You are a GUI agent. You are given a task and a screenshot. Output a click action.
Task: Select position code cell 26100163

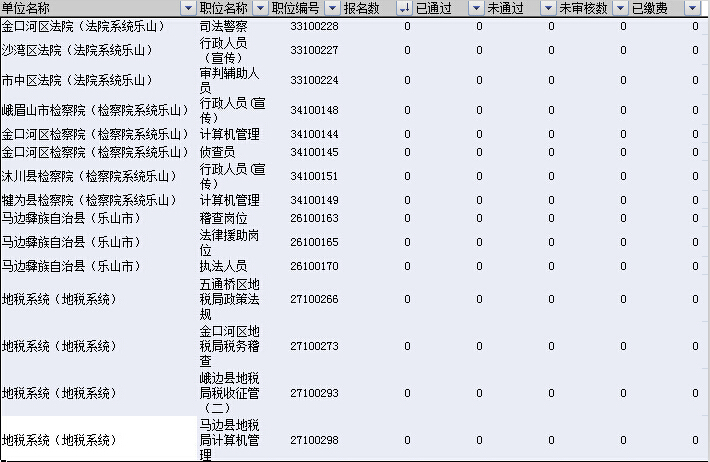(x=314, y=218)
